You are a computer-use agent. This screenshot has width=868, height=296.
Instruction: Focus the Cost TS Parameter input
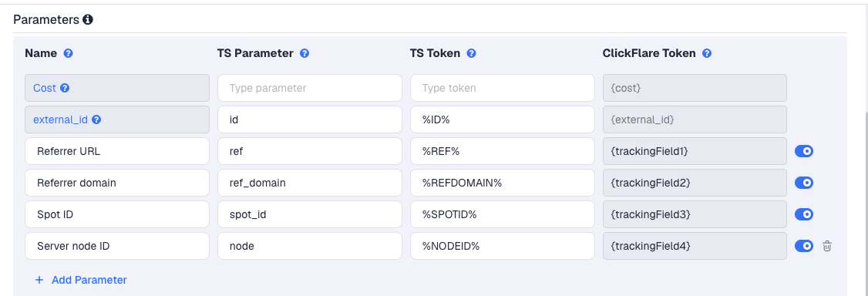(x=310, y=88)
